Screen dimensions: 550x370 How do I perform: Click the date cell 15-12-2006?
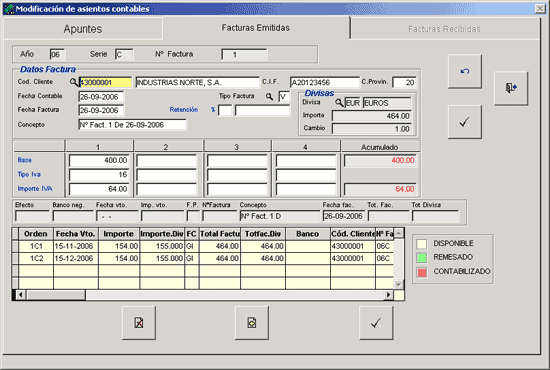(x=76, y=258)
